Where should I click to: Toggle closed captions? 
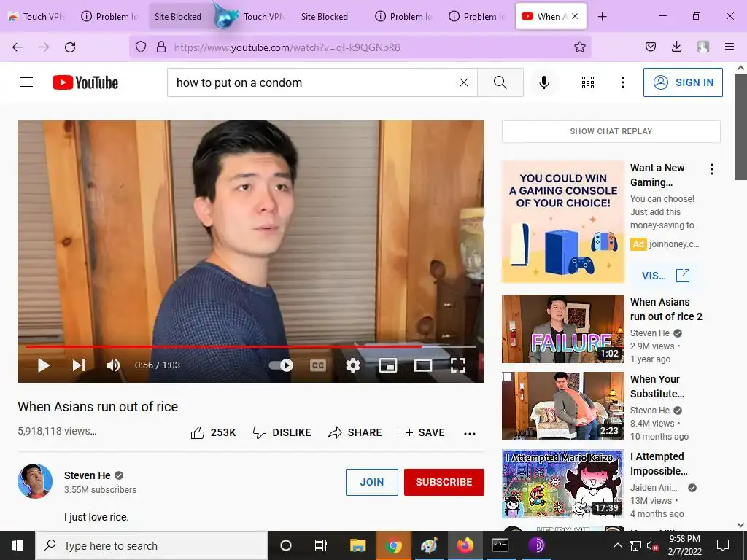(x=318, y=365)
